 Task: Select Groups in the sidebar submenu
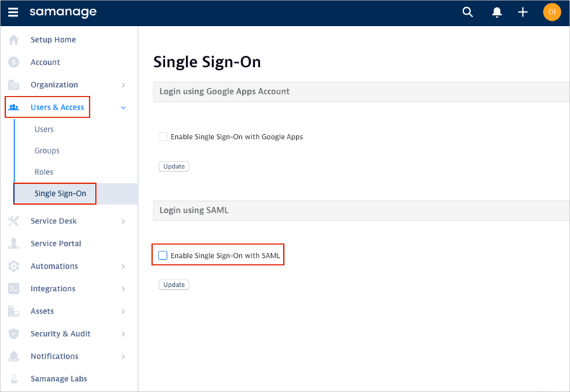click(x=47, y=151)
